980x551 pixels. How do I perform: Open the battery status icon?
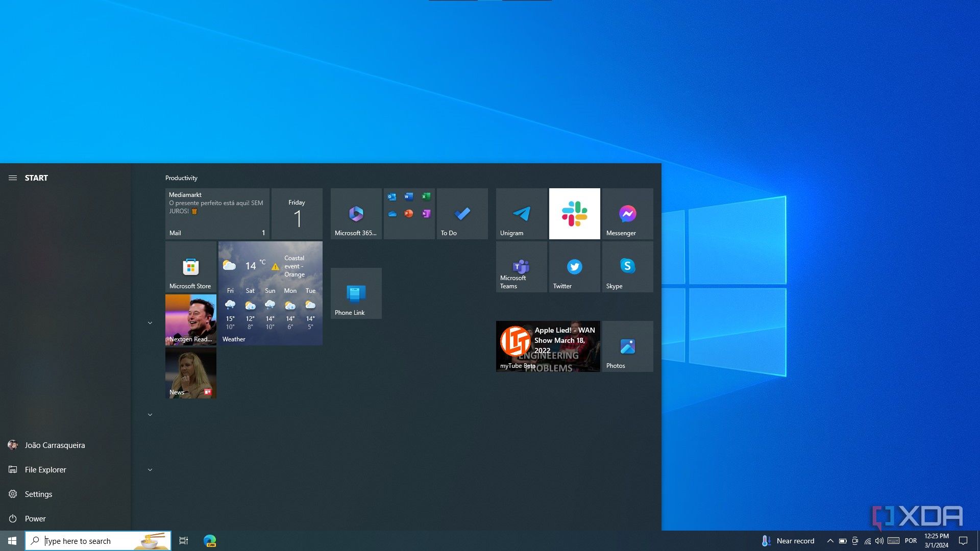843,541
